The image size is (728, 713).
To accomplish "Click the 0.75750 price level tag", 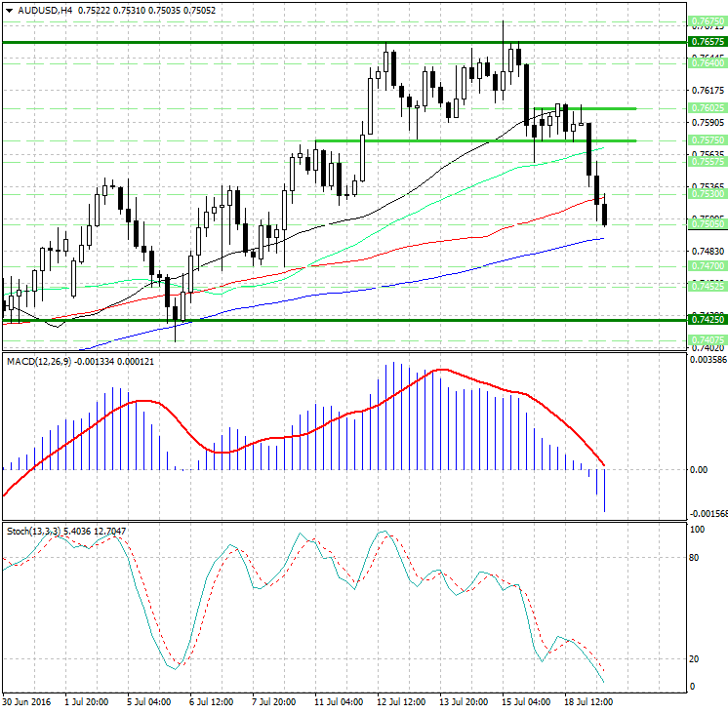I will tap(707, 140).
